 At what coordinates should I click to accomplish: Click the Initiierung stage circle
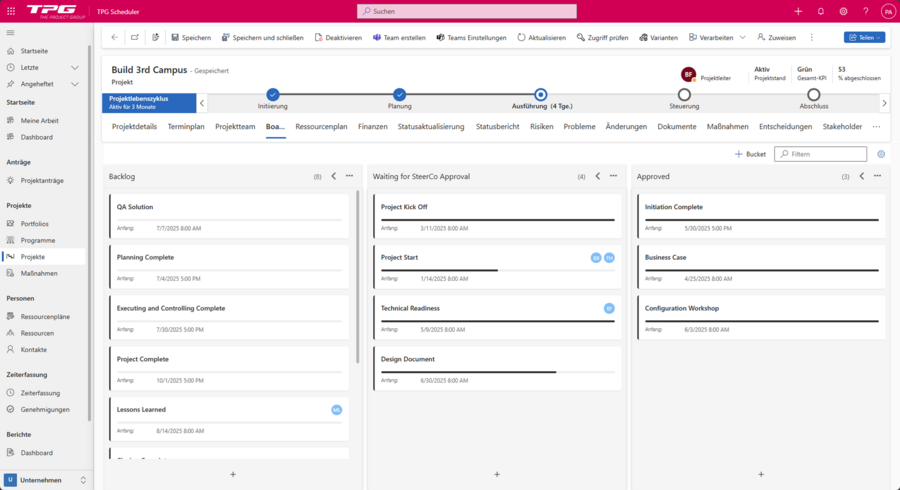pos(273,95)
